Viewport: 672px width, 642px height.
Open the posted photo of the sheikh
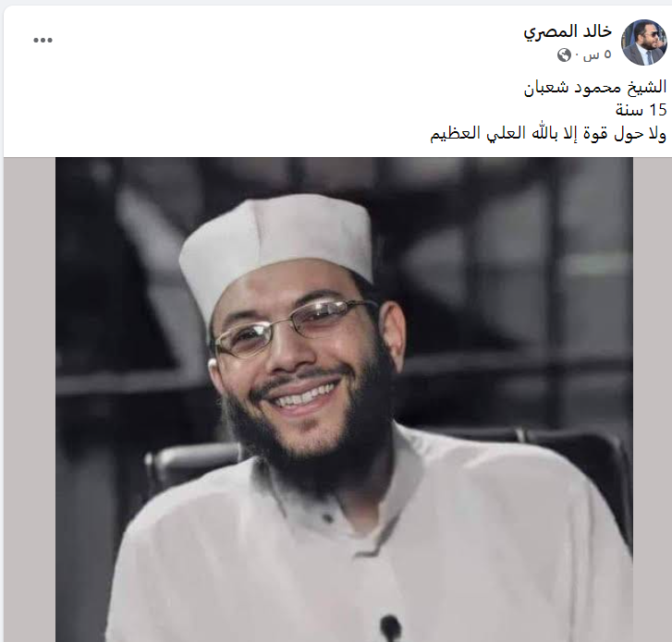344,399
